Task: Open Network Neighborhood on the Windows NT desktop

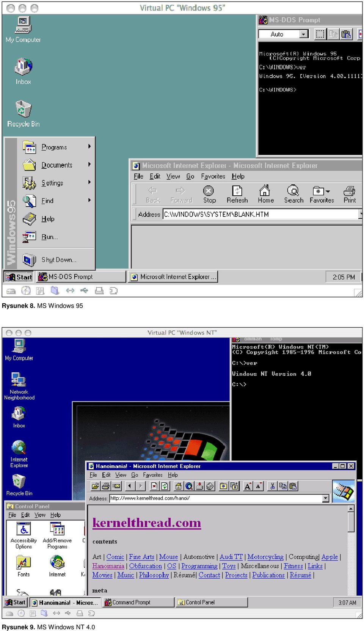Action: (x=19, y=386)
